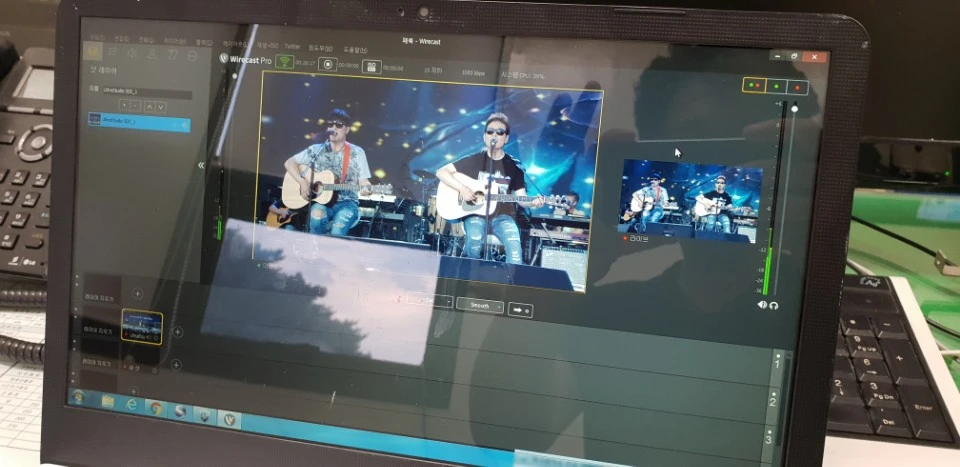Open the 레이아웃 (Layout) menu
This screenshot has height=467, width=960.
tap(234, 43)
